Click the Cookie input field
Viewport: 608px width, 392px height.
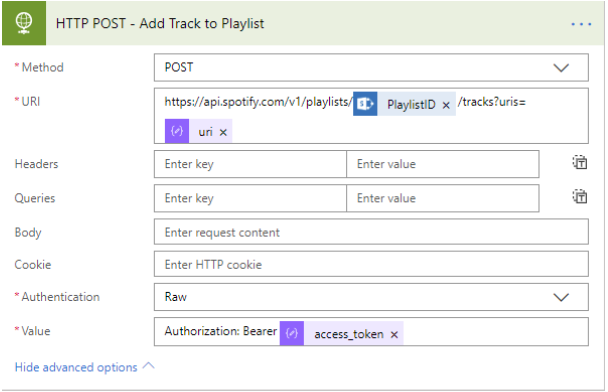click(x=371, y=264)
